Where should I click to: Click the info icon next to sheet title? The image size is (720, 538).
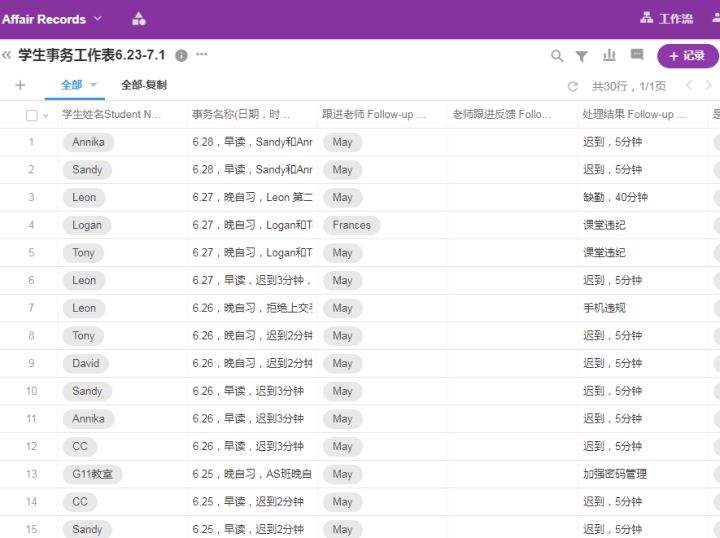click(x=181, y=55)
